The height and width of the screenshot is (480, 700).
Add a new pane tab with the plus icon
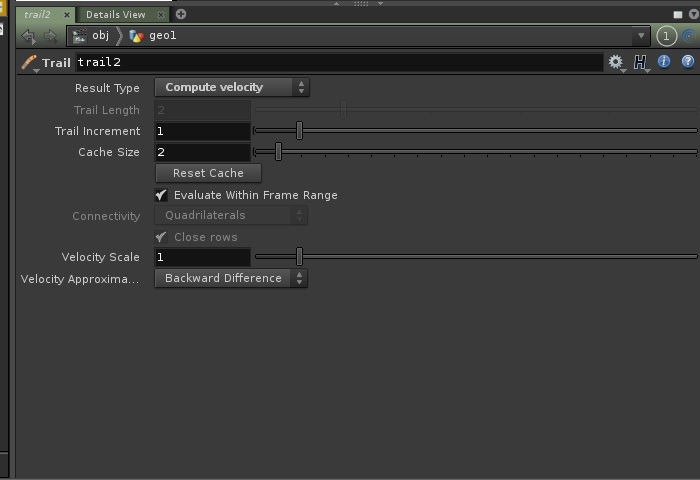coord(181,14)
